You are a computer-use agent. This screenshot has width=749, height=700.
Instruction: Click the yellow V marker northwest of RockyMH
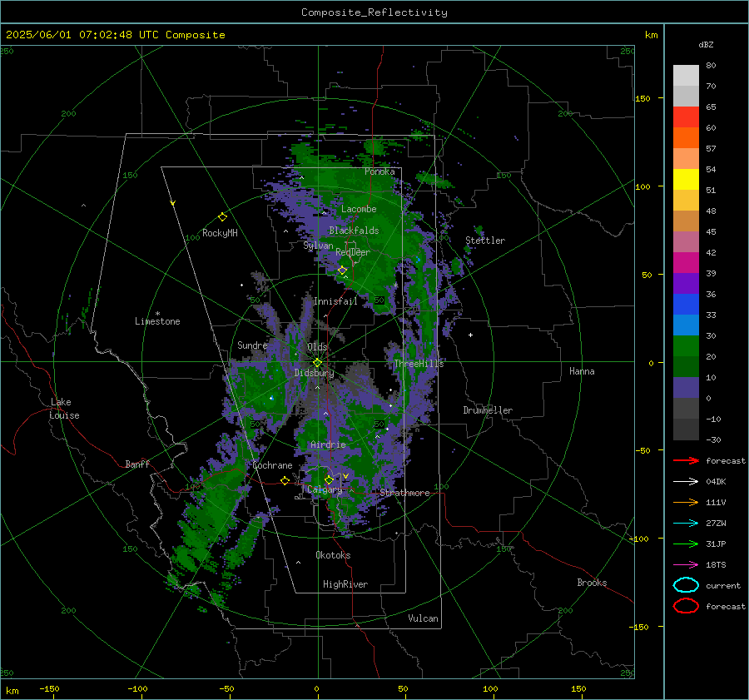173,203
